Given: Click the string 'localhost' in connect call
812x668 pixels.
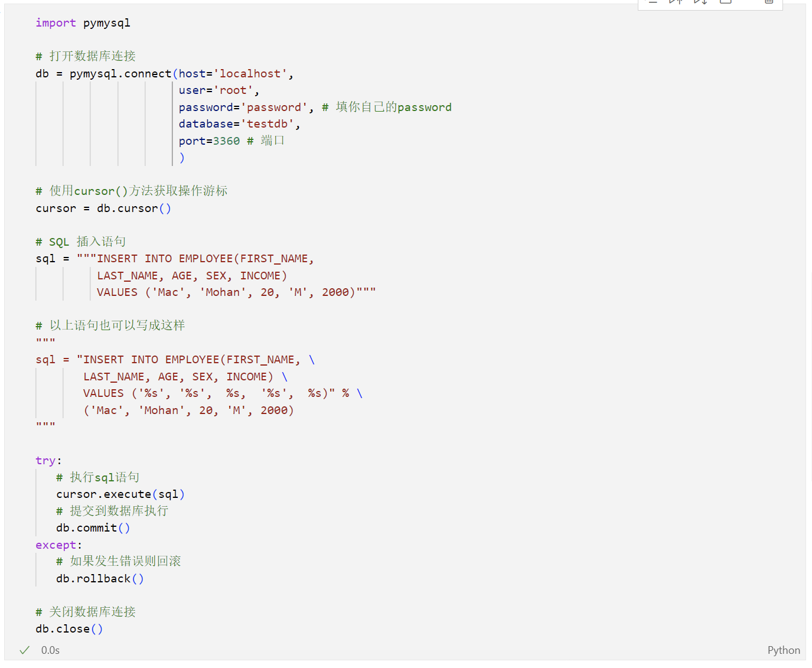Looking at the screenshot, I should [x=250, y=73].
